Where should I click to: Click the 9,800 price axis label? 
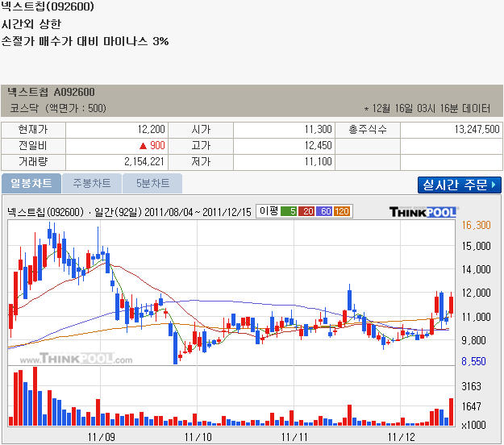click(x=474, y=340)
